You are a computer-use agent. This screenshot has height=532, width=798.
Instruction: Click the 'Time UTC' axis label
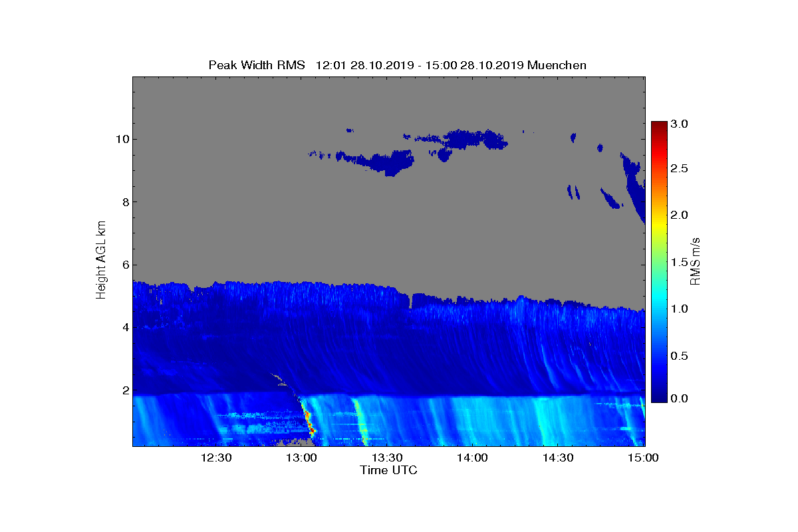(389, 470)
